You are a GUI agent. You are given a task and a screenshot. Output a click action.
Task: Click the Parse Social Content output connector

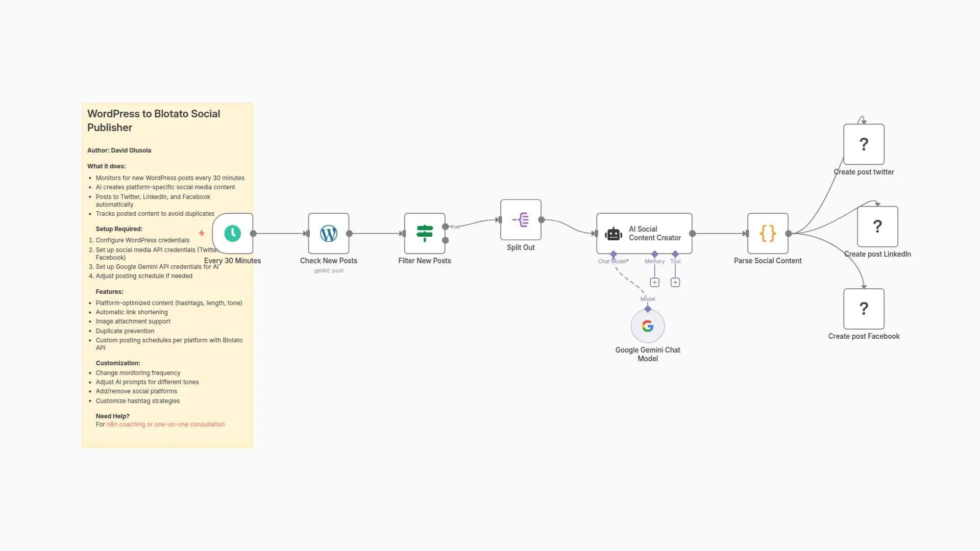[x=789, y=234]
